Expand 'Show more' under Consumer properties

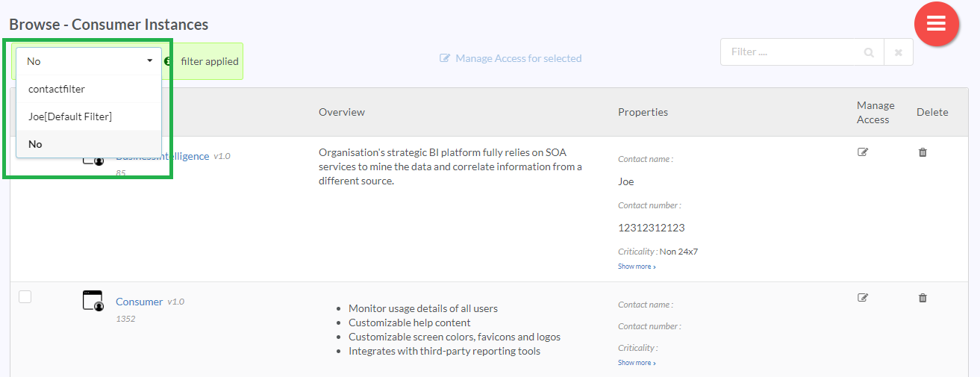pyautogui.click(x=637, y=363)
